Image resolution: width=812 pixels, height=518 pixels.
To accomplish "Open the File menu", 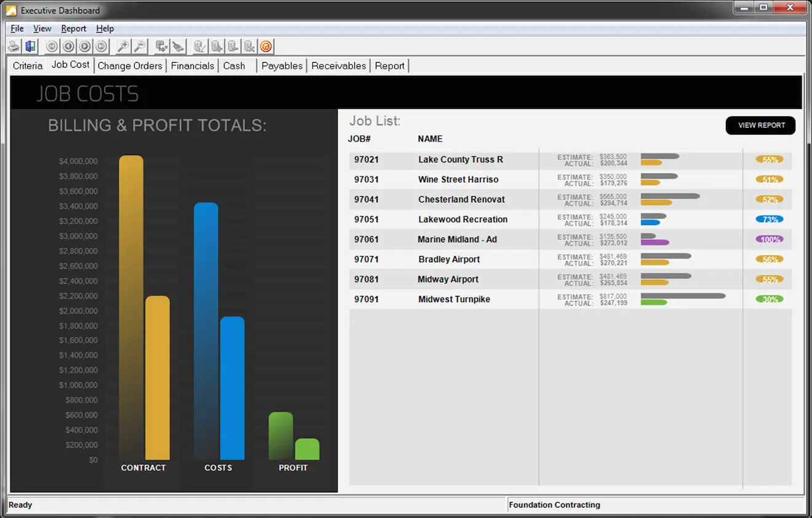I will pyautogui.click(x=16, y=28).
